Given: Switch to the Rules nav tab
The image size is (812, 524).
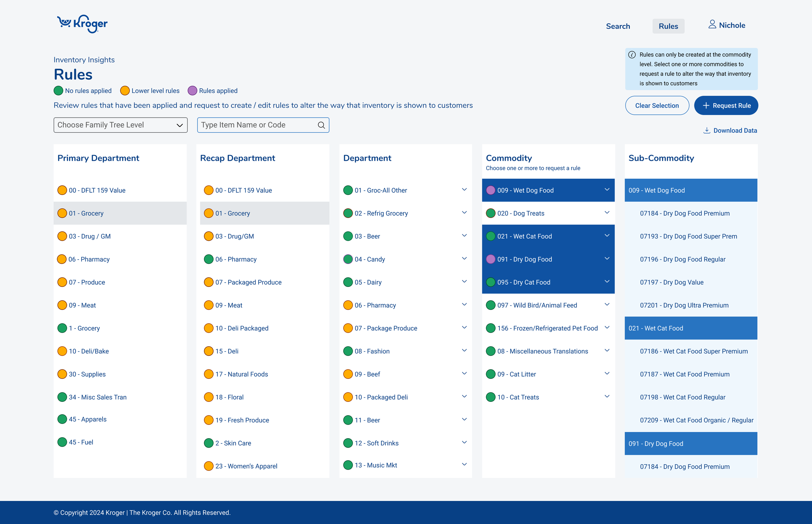Looking at the screenshot, I should pos(668,26).
